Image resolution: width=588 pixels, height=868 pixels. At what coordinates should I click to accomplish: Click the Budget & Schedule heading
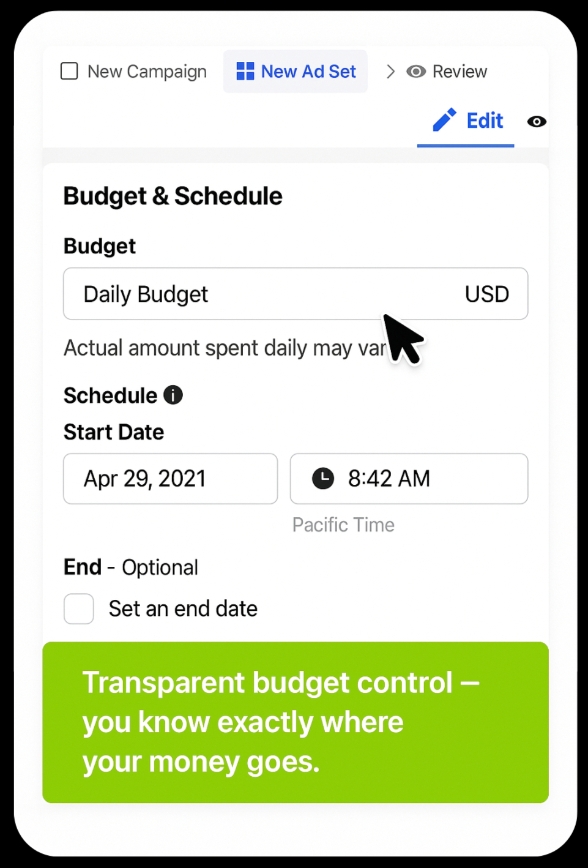coord(173,196)
